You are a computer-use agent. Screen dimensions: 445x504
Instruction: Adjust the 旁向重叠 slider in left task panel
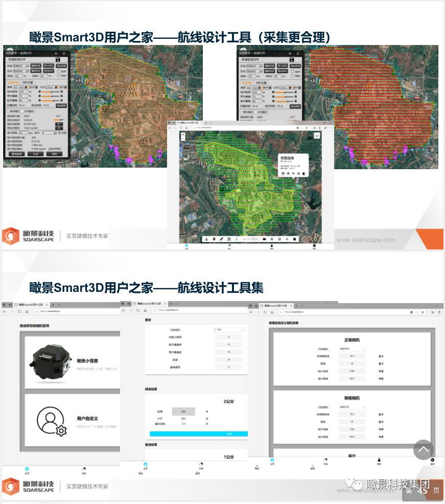point(51,96)
